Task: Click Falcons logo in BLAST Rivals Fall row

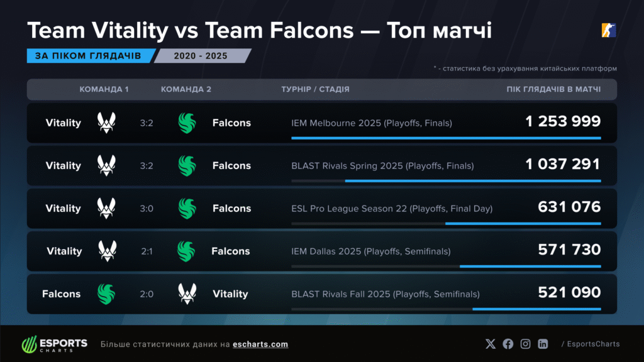Action: pos(106,294)
